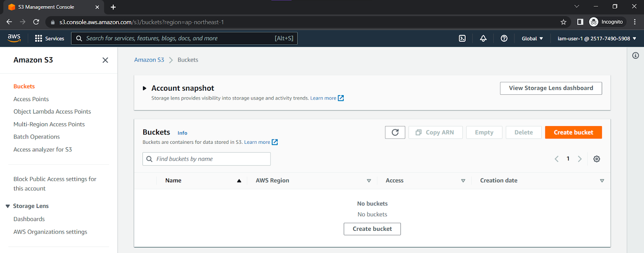Open the Global region dropdown

[532, 38]
